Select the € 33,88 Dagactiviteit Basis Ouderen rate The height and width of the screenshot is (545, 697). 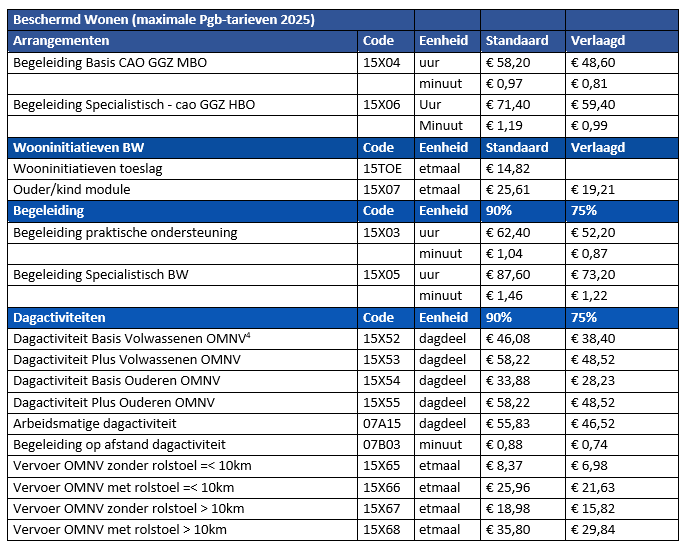click(x=508, y=381)
